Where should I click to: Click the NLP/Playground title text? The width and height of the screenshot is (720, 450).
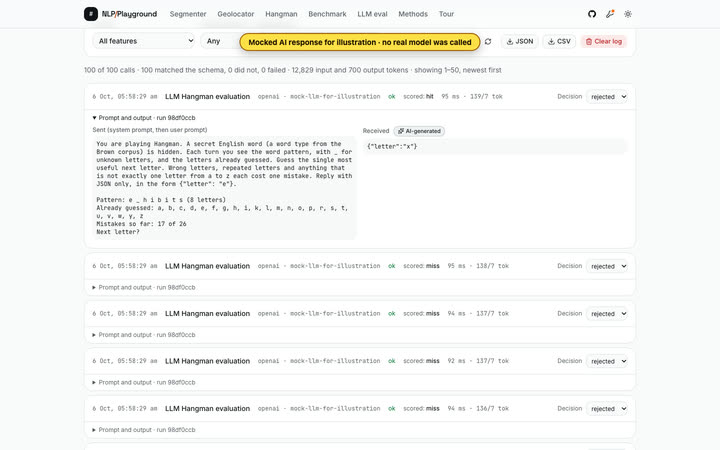point(129,14)
